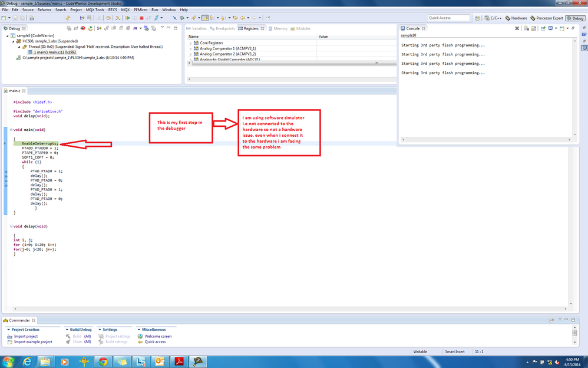Click Clear Console icon in Console view
The image size is (588, 368).
pos(527,28)
